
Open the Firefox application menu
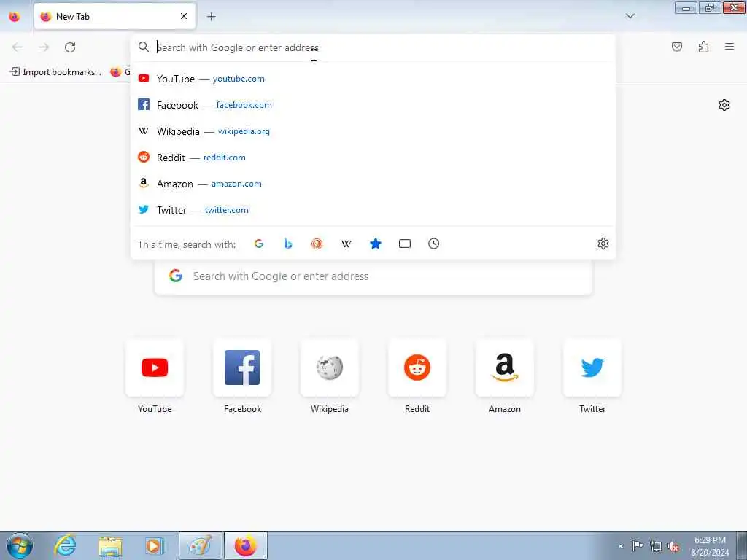(729, 47)
